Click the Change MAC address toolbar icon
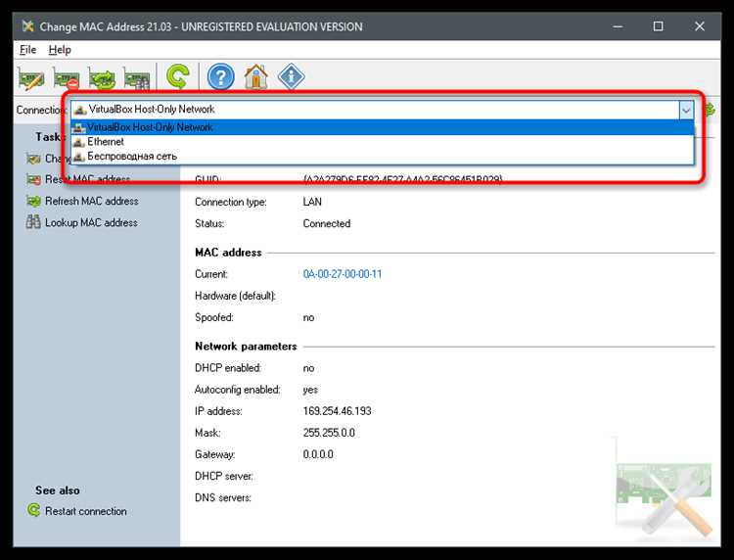Screen dimensions: 734x560 (31, 77)
